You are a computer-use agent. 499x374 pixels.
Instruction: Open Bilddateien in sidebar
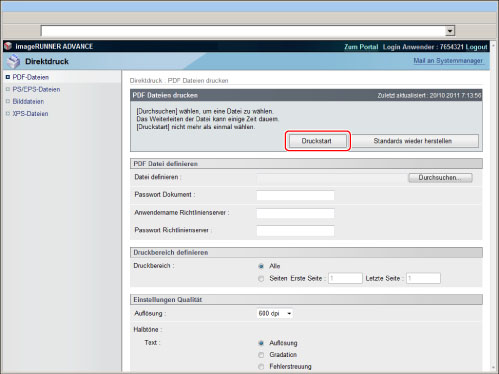28,101
